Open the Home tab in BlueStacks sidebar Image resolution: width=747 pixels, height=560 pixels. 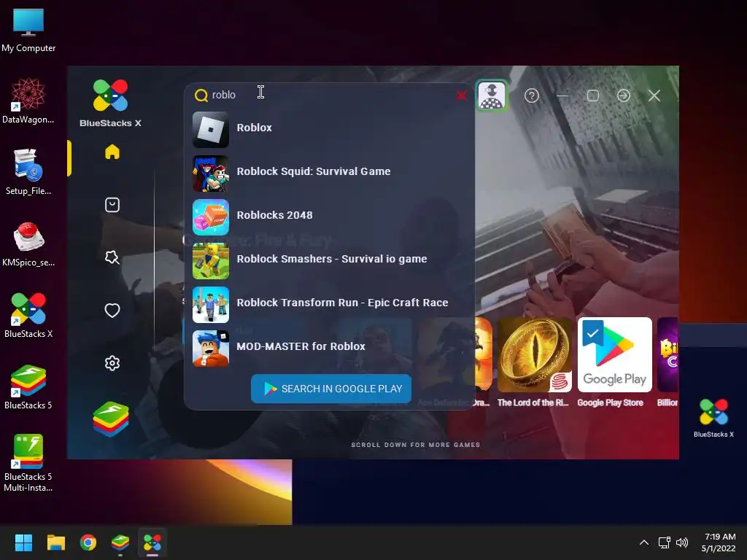[x=112, y=152]
